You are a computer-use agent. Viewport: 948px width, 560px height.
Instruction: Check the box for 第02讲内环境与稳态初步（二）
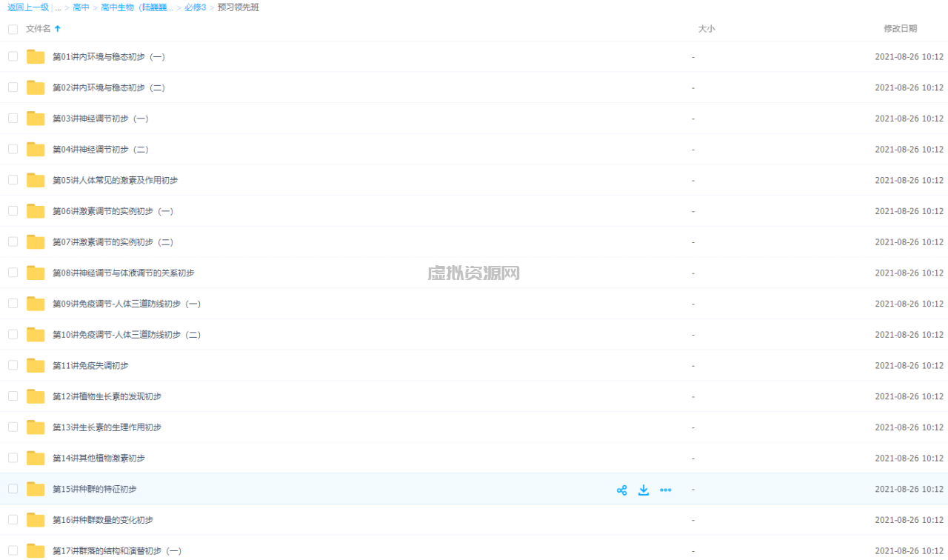(x=13, y=87)
